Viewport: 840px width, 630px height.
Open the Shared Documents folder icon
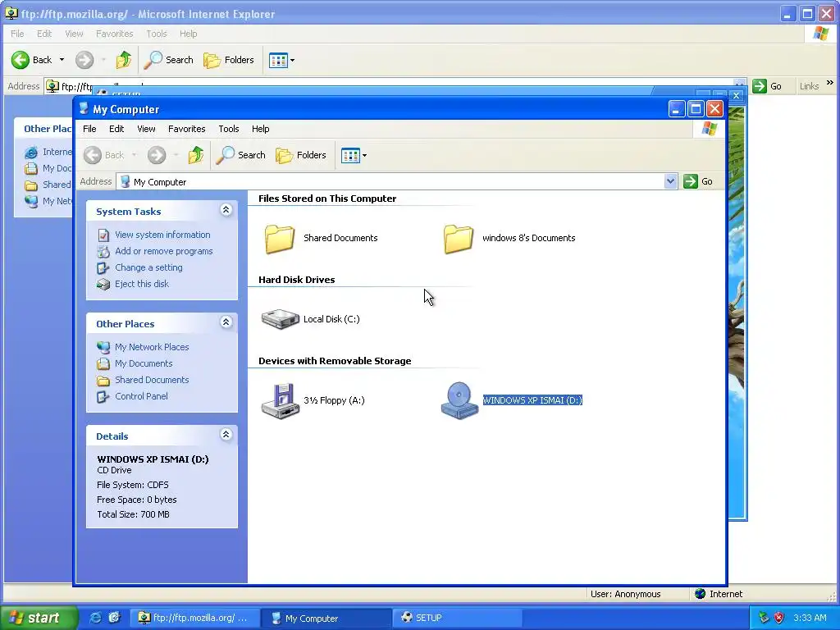tap(279, 239)
